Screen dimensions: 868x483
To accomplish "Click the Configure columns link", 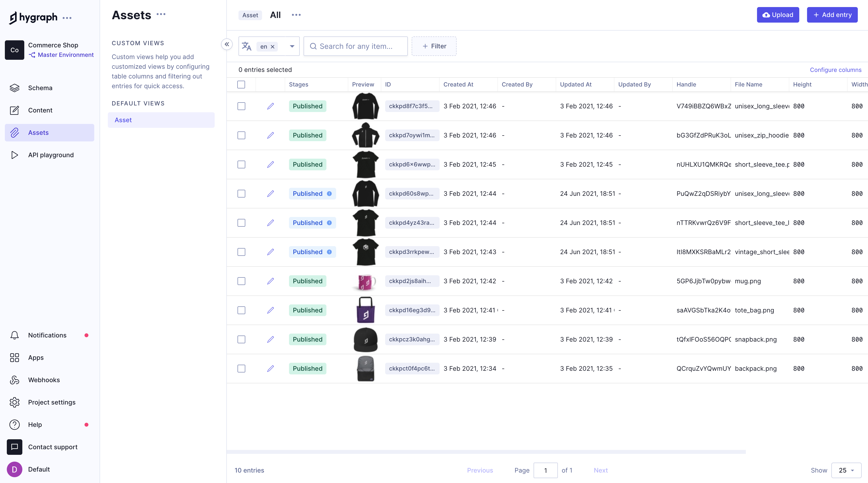I will click(x=835, y=70).
